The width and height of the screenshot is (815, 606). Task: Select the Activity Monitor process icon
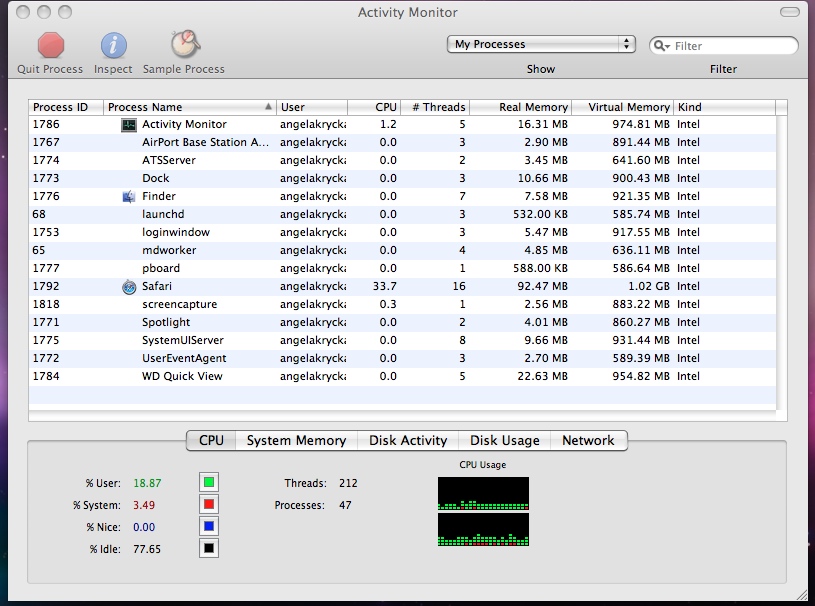point(128,125)
